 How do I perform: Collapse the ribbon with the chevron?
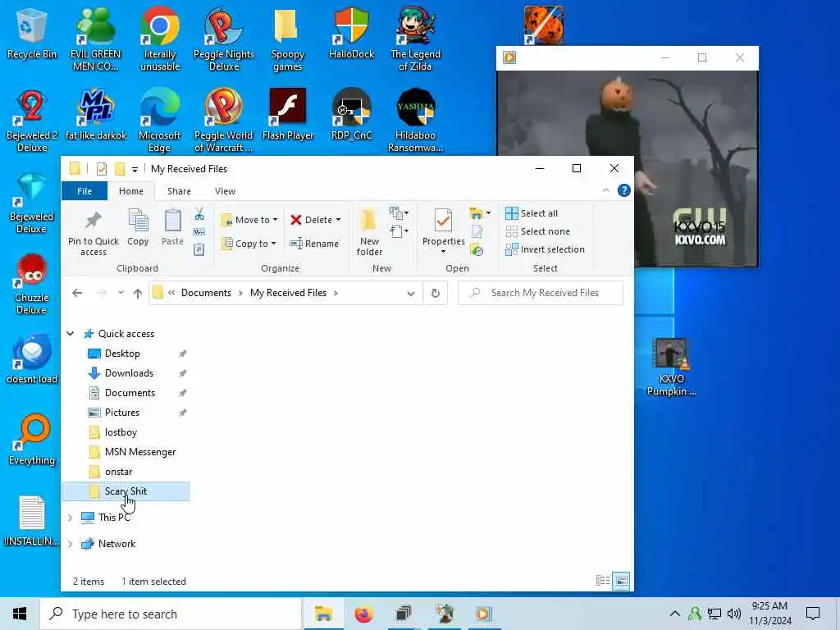606,190
